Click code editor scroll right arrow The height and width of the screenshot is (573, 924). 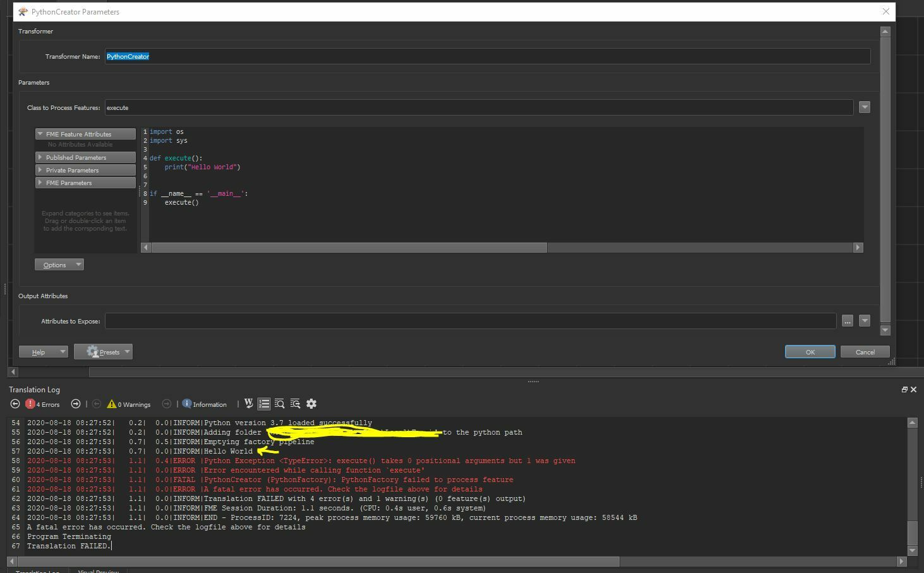coord(858,248)
